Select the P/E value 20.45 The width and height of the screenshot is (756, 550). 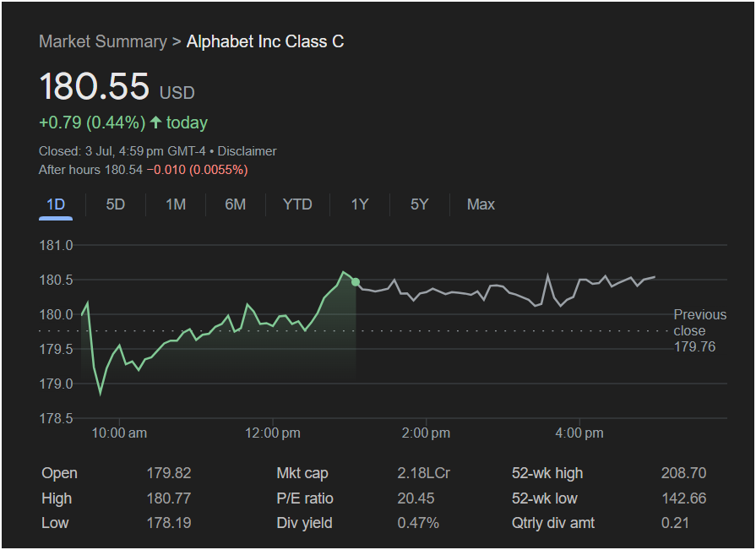click(416, 498)
